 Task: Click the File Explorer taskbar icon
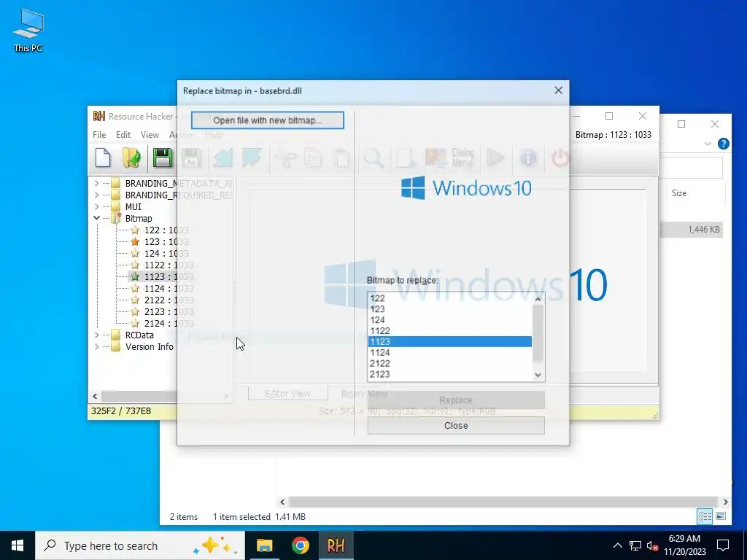coord(264,545)
